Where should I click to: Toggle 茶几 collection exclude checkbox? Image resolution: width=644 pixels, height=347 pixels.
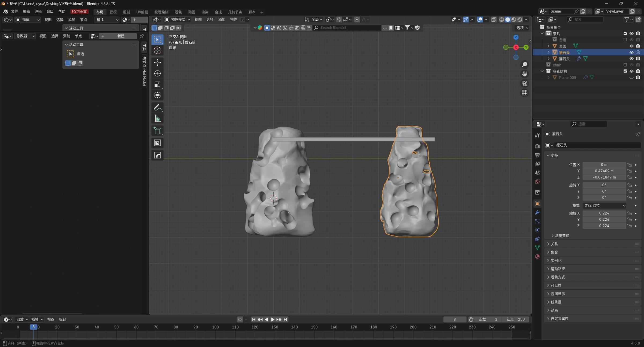click(625, 34)
